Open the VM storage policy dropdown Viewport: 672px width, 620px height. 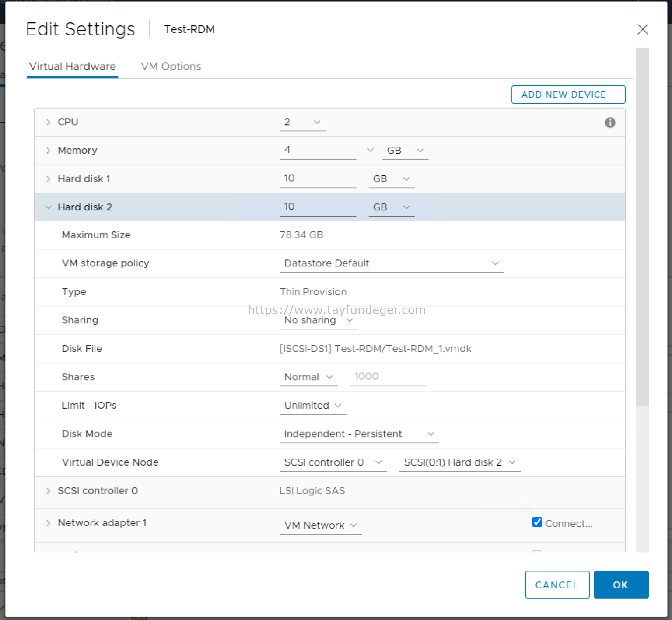click(x=391, y=263)
